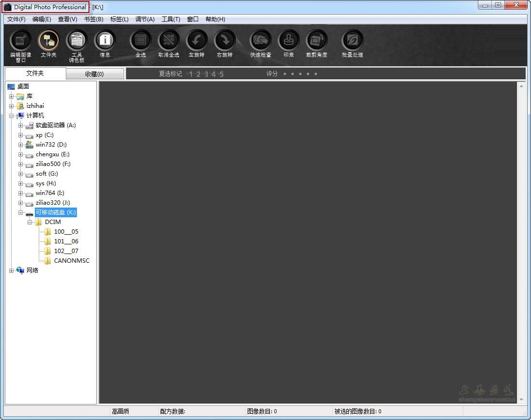Expand the izhihai tree node

click(12, 106)
